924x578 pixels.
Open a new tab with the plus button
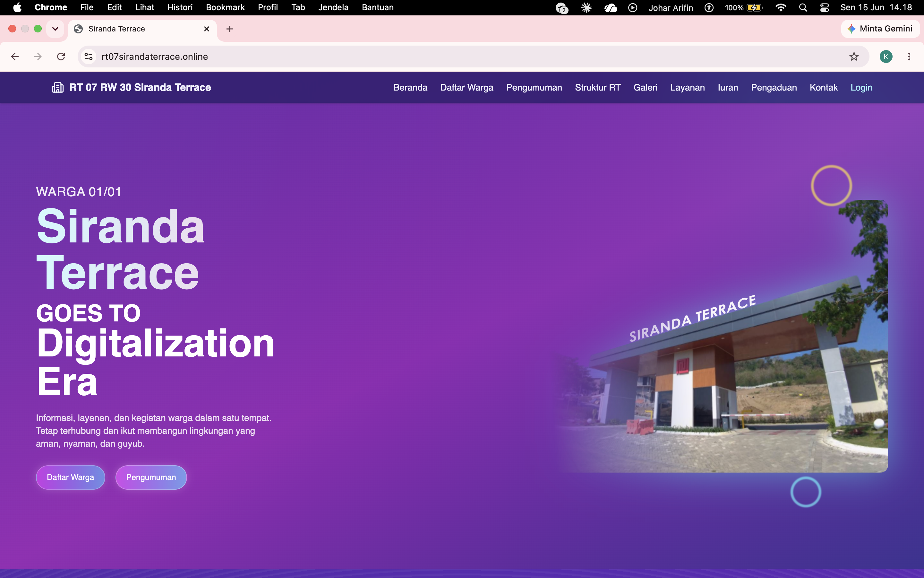pos(229,29)
